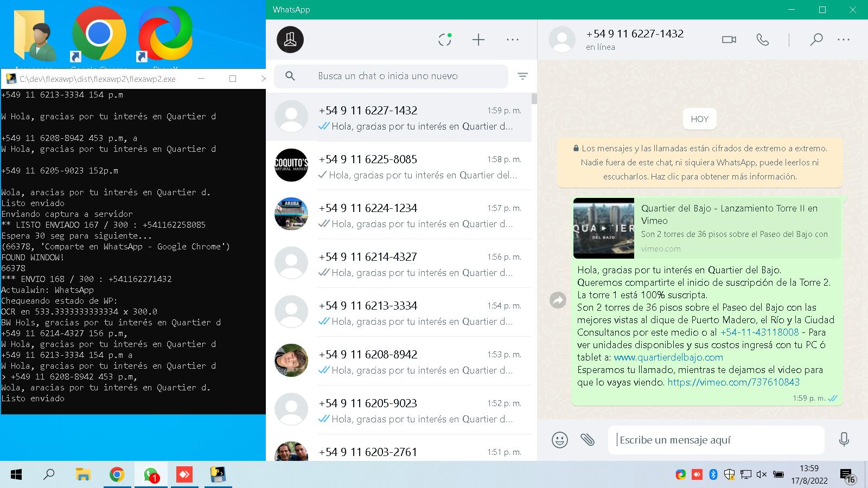
Task: Minimize the flexawp2.exe console window
Action: pyautogui.click(x=201, y=79)
